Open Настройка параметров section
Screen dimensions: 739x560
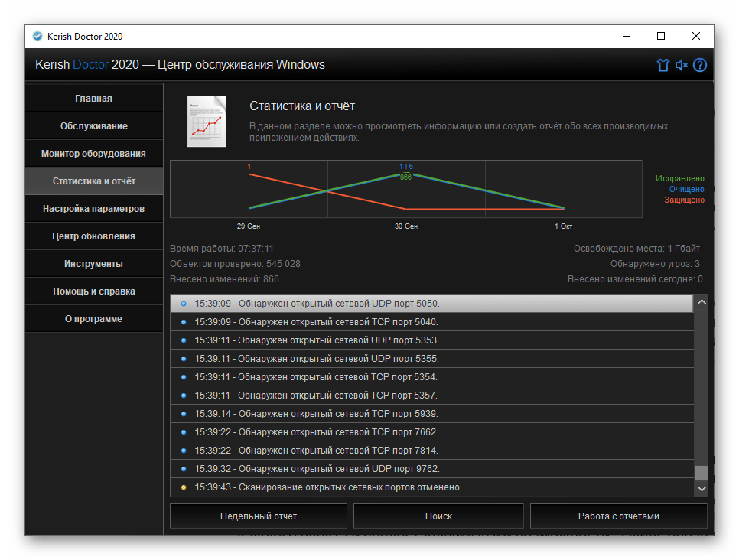tap(94, 208)
